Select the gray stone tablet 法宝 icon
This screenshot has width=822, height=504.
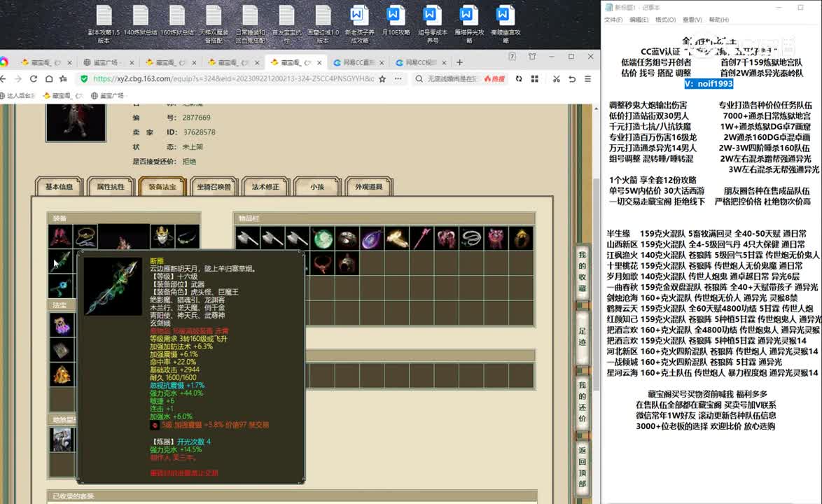tap(62, 350)
